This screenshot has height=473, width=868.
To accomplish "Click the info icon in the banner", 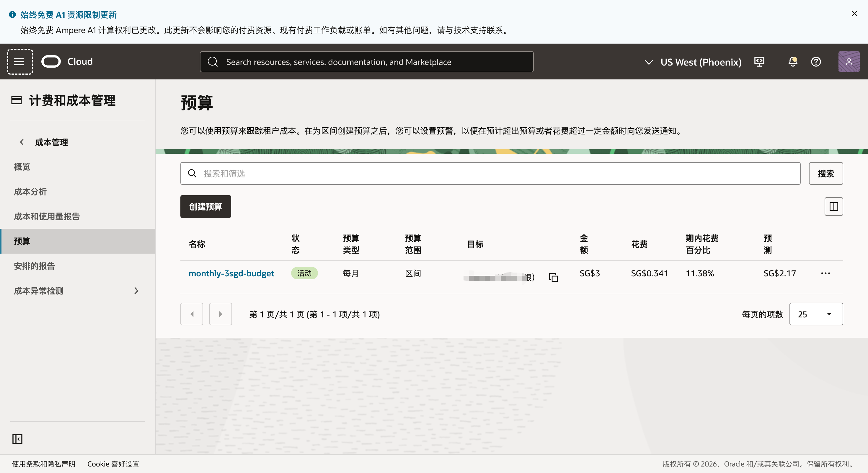I will click(12, 14).
